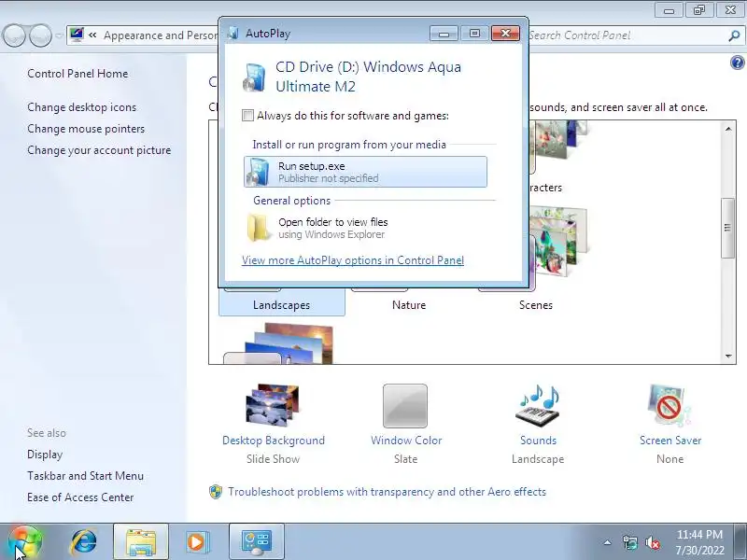
Task: Check 'Always do this for software and games'
Action: point(247,115)
